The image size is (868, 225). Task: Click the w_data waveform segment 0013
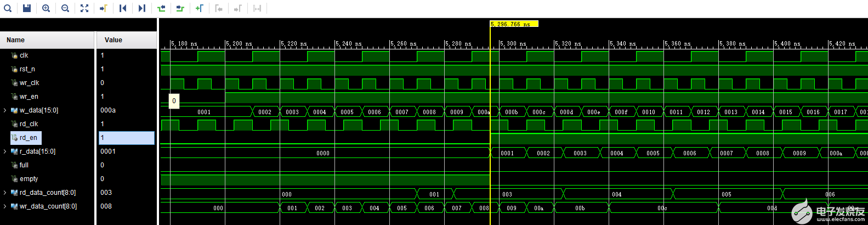tap(731, 112)
